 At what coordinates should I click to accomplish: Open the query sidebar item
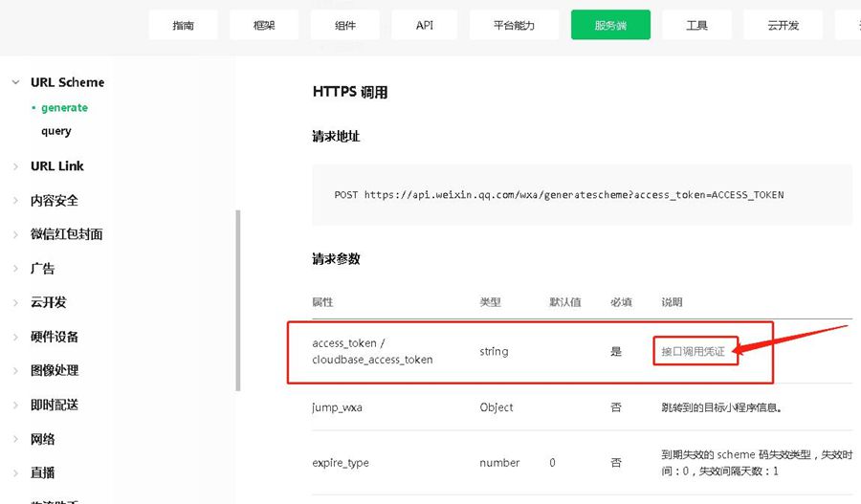coord(55,131)
